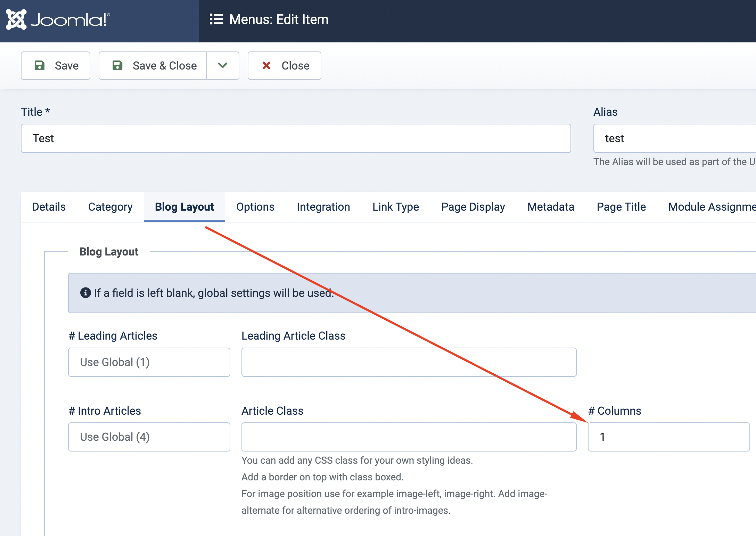The width and height of the screenshot is (756, 536).
Task: Click the Save & Close button
Action: (x=153, y=66)
